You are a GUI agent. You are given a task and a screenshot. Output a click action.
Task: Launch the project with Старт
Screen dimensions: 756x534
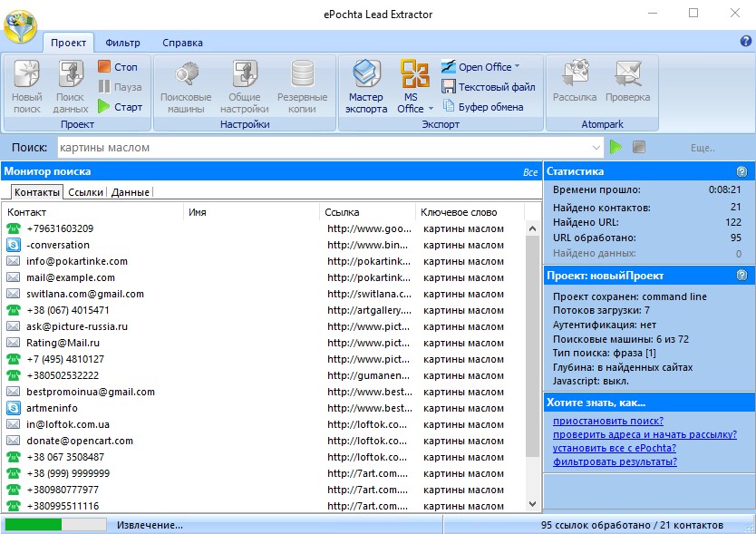(x=120, y=107)
